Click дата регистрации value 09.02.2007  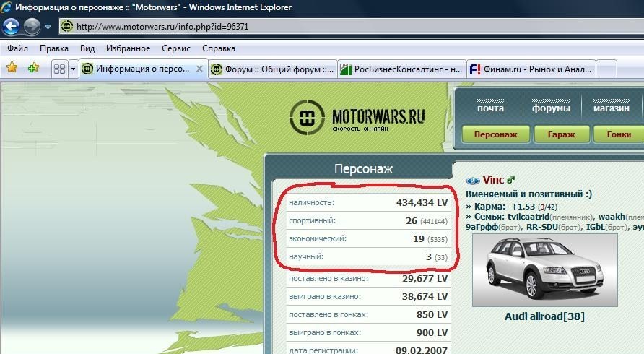coord(422,350)
